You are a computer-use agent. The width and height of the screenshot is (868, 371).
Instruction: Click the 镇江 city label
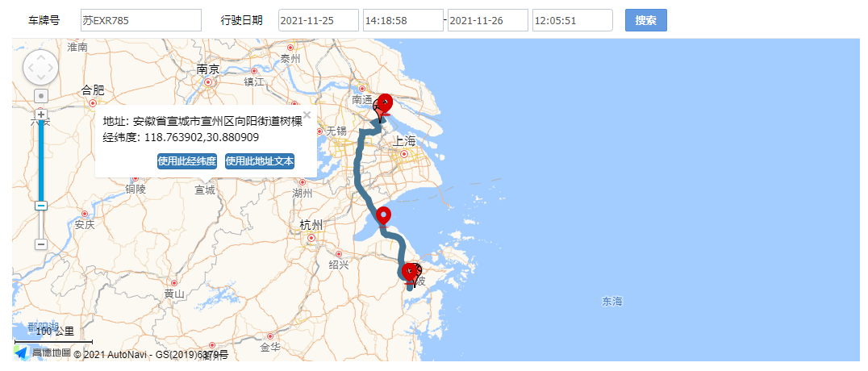coord(254,82)
